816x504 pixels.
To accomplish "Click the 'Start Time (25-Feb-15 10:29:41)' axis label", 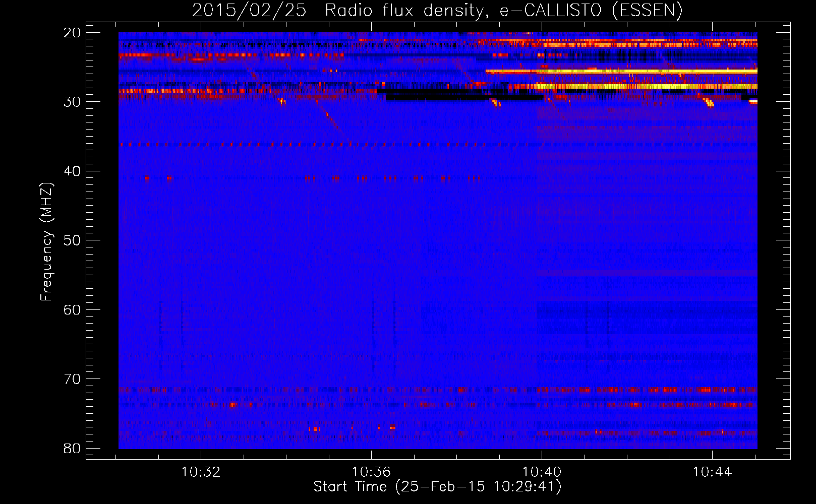I will (x=437, y=487).
